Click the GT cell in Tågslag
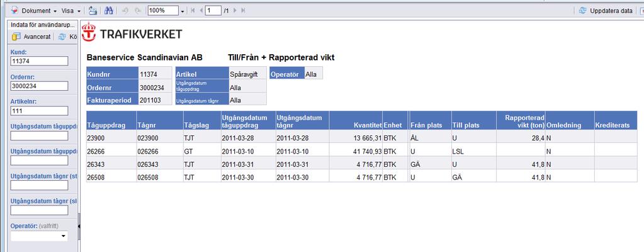This screenshot has width=644, height=252. click(202, 151)
